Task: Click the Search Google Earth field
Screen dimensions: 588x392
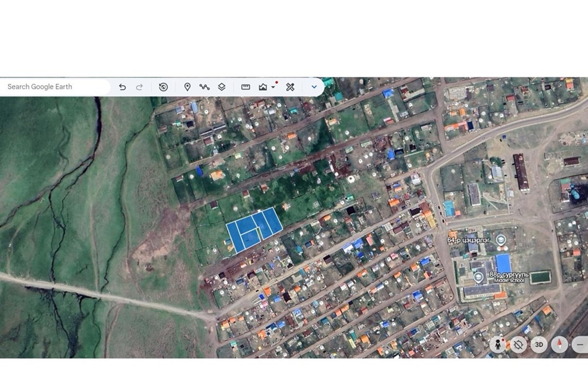Action: click(54, 87)
